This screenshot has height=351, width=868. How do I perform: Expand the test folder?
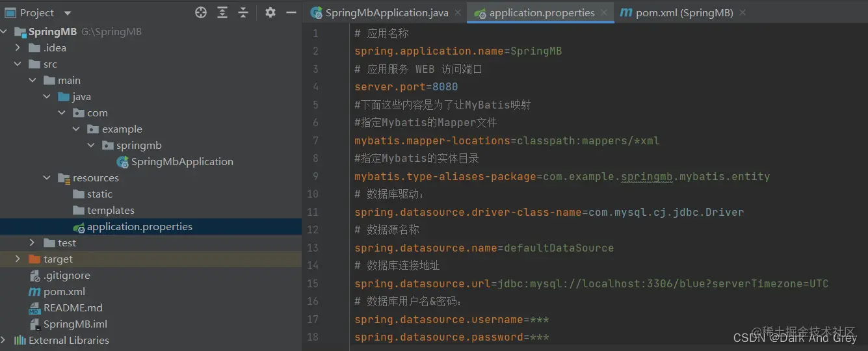[x=33, y=243]
